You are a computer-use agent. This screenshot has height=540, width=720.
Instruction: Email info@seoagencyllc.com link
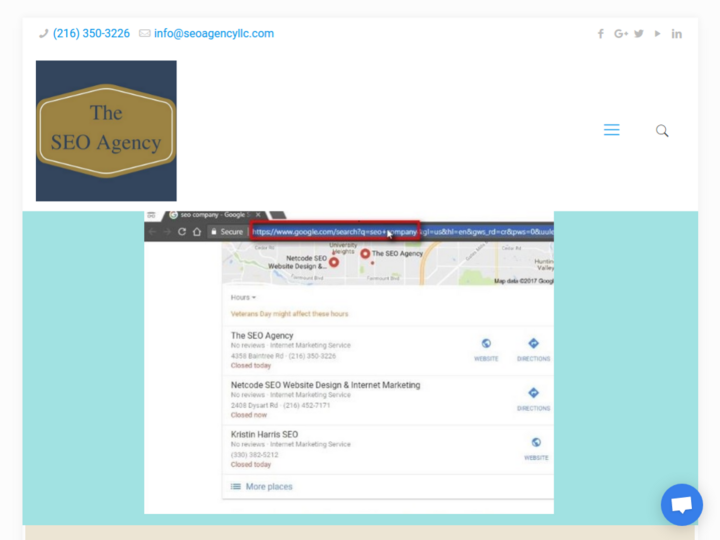coord(213,33)
